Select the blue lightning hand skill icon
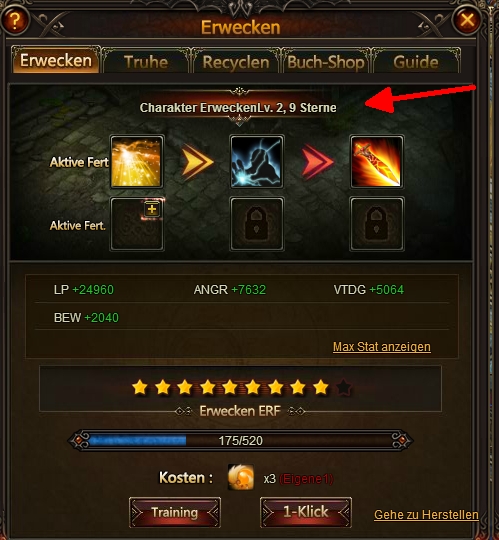Image resolution: width=499 pixels, height=540 pixels. coord(257,162)
